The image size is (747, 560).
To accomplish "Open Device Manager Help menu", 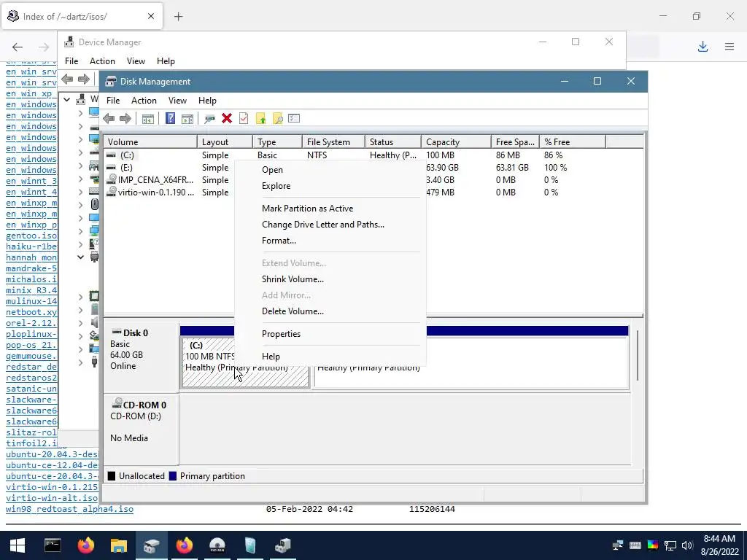I will 166,61.
